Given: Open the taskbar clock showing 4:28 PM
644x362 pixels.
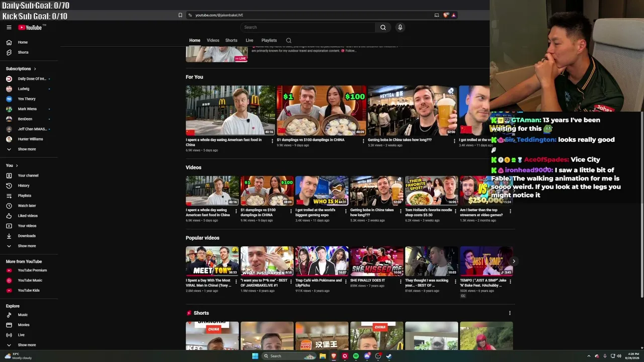Looking at the screenshot, I should (x=632, y=356).
